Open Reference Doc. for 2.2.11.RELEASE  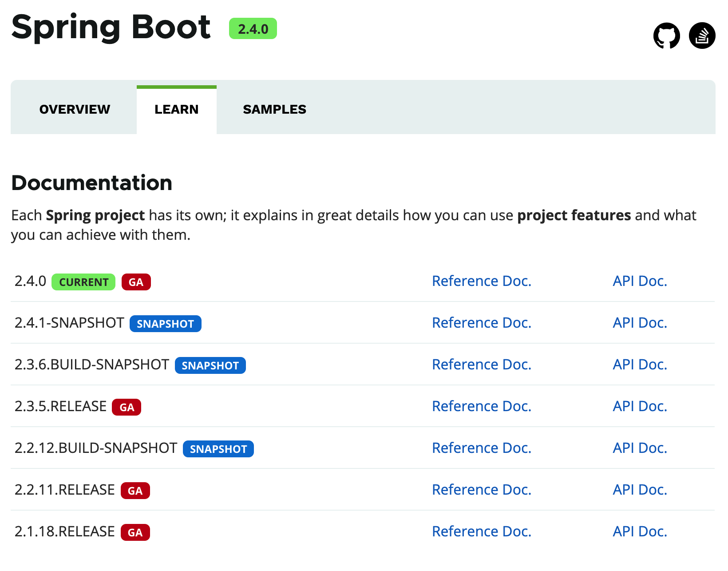[x=481, y=490]
